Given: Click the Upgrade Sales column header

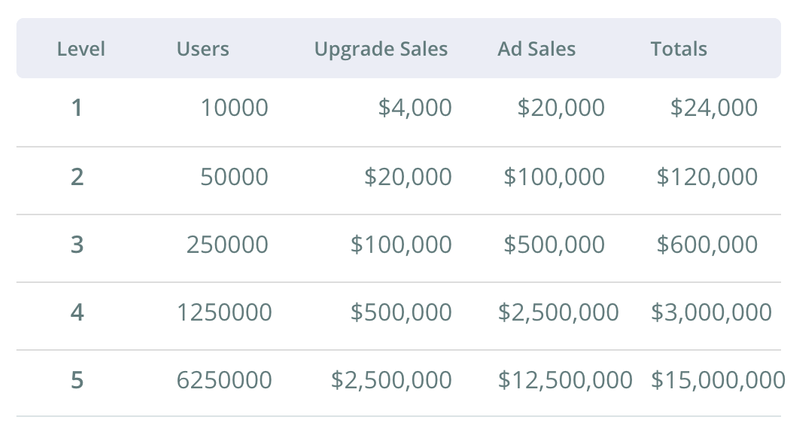Looking at the screenshot, I should tap(381, 49).
